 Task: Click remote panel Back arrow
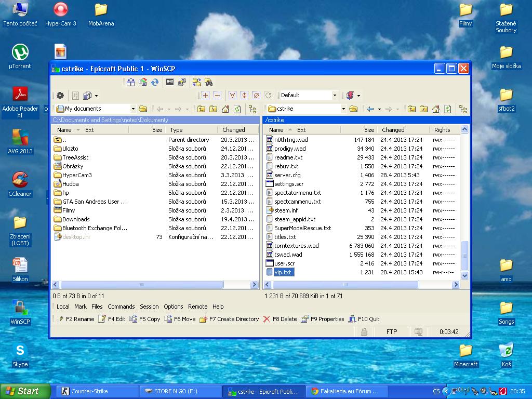click(x=370, y=109)
